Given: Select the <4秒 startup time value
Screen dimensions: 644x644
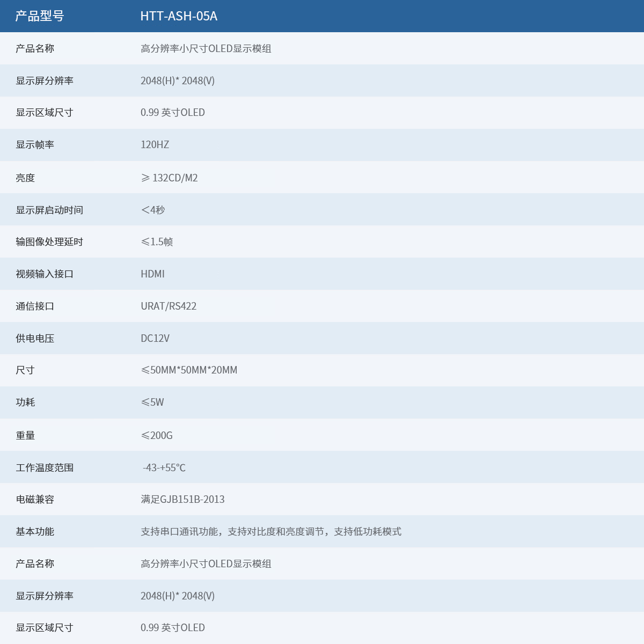Looking at the screenshot, I should tap(153, 210).
